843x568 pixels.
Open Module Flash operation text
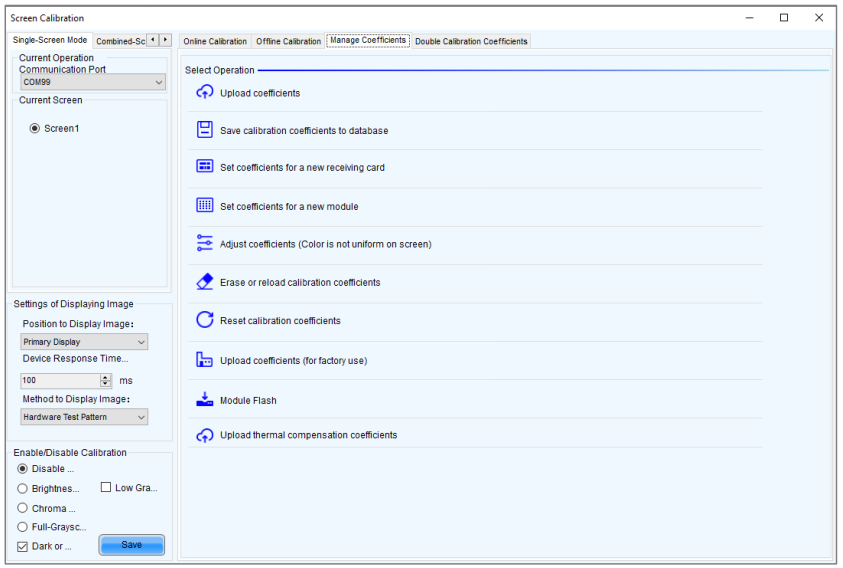coord(248,401)
